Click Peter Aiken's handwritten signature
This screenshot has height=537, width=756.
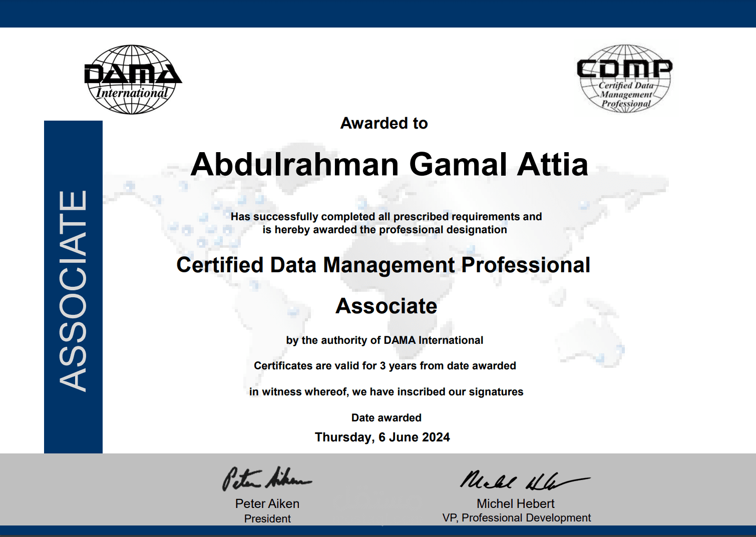pos(267,479)
